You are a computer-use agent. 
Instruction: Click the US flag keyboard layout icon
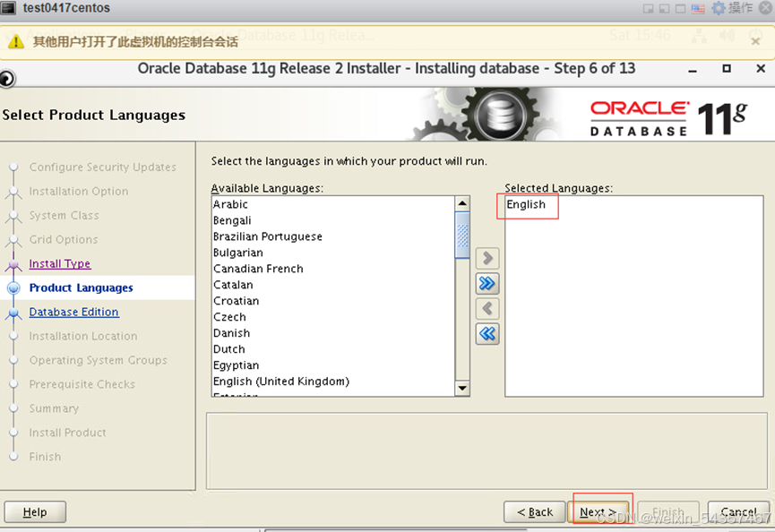698,8
